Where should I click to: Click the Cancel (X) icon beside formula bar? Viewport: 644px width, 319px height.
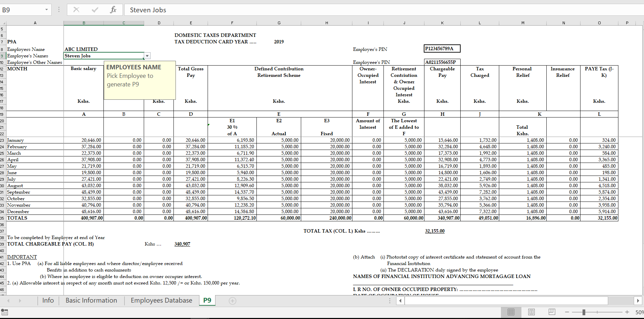pyautogui.click(x=76, y=10)
